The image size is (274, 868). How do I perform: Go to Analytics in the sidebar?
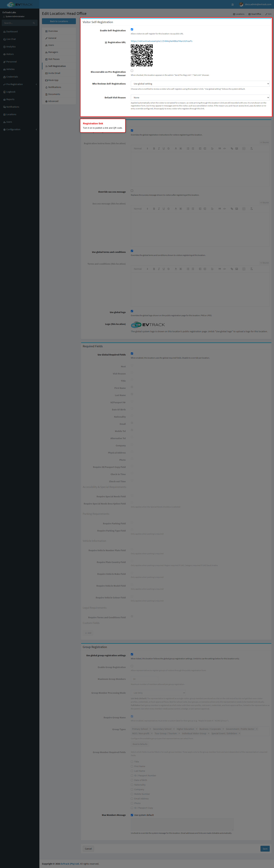[x=11, y=47]
